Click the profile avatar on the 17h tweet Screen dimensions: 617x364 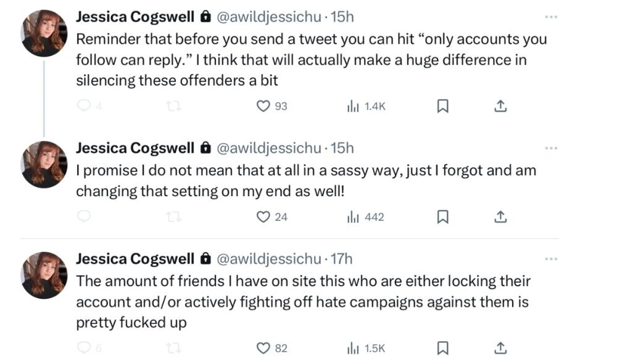44,275
